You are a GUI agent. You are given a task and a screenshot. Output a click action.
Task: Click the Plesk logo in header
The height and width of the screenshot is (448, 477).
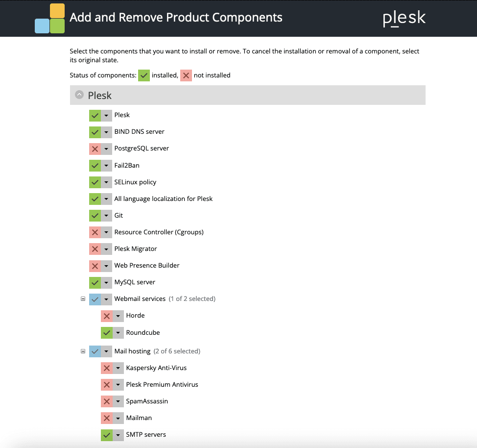point(404,19)
